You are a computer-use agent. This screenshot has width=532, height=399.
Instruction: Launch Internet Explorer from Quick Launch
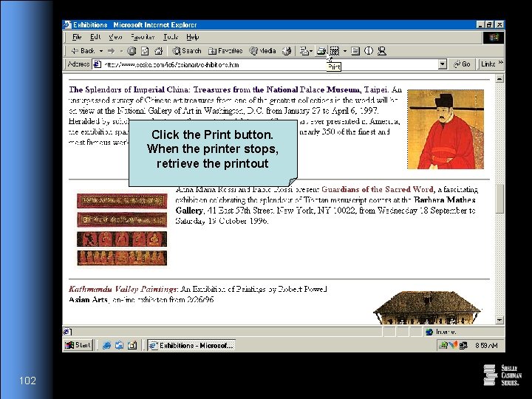point(106,345)
